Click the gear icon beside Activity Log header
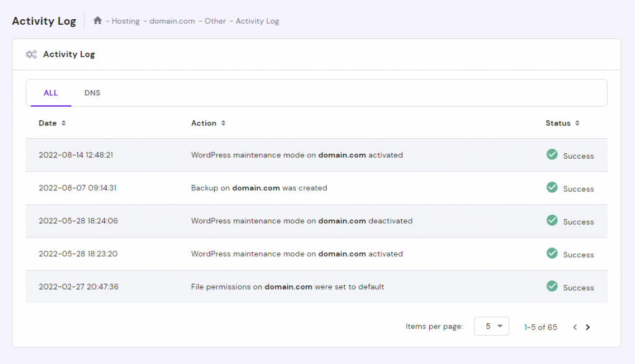The image size is (635, 364). coord(31,54)
